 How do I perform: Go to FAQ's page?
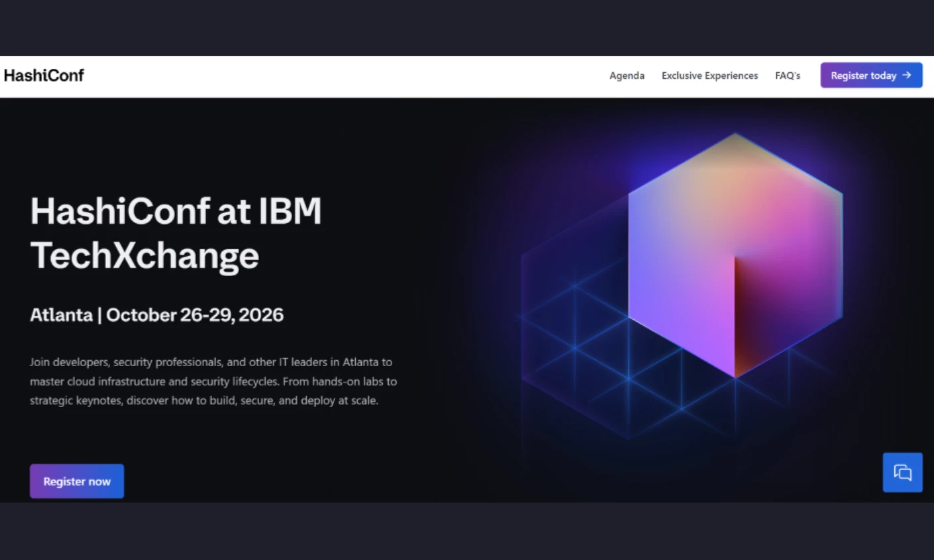[788, 75]
